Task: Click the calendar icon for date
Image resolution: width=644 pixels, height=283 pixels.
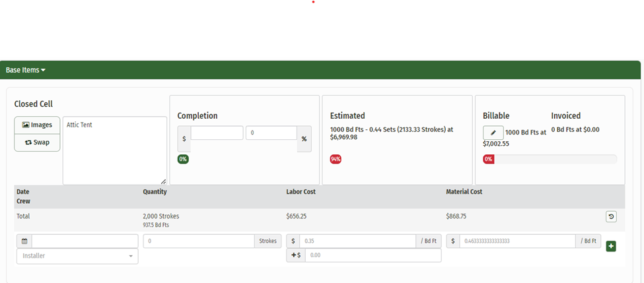Action: tap(24, 241)
